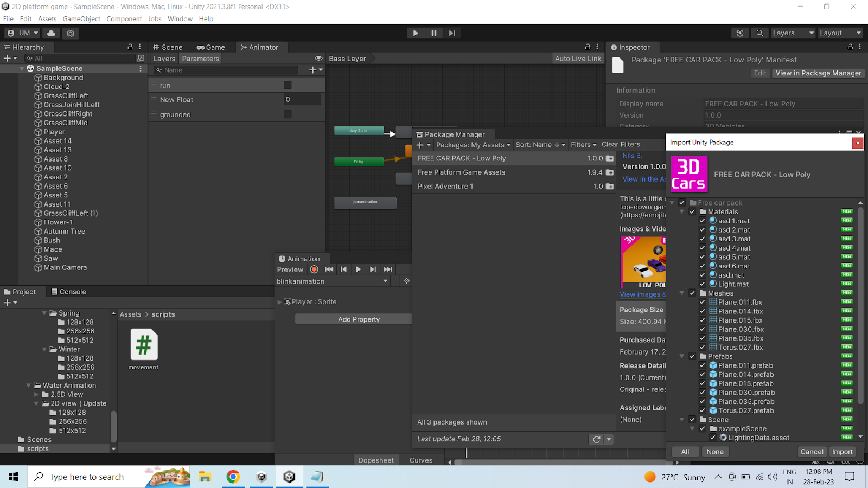Open the File menu
Screen dimensions: 868x488
coord(8,19)
